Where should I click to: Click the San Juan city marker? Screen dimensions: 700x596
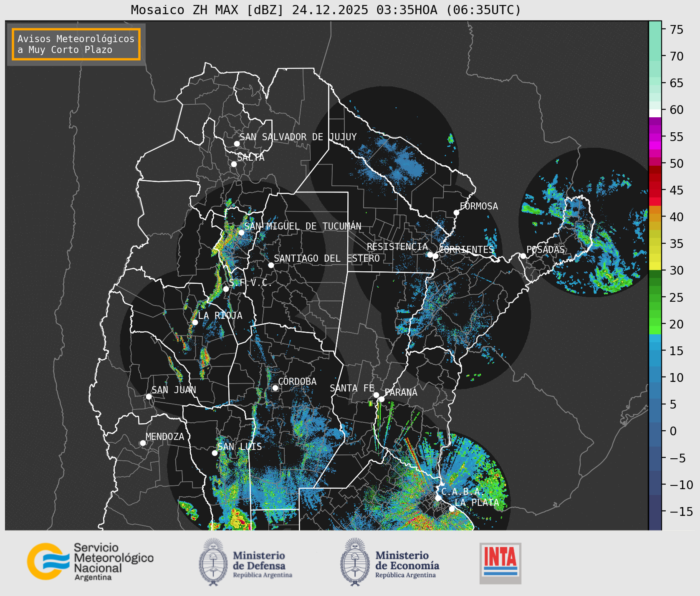[x=149, y=396]
